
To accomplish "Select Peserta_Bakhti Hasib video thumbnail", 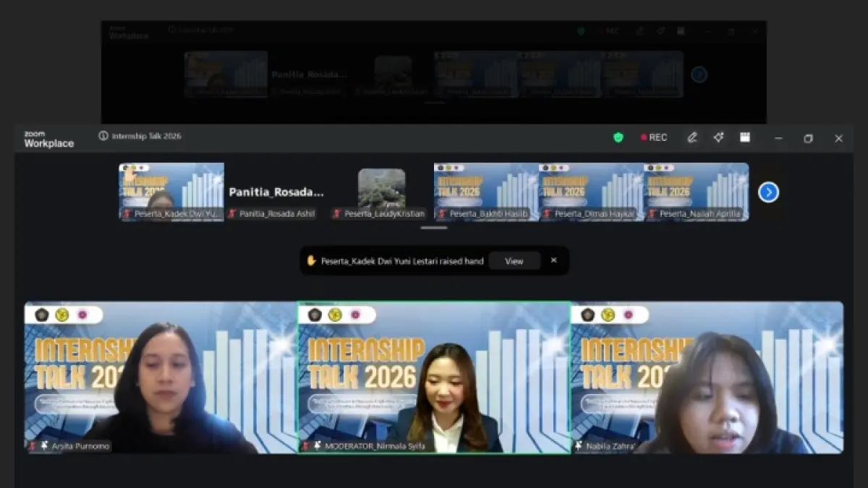I will coord(487,192).
